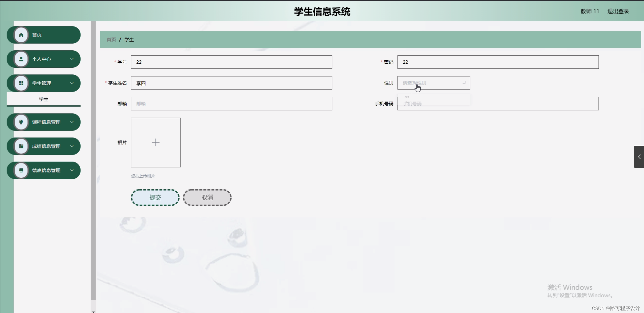Click the 绩点信息管理 sidebar icon
The height and width of the screenshot is (313, 644).
click(21, 170)
